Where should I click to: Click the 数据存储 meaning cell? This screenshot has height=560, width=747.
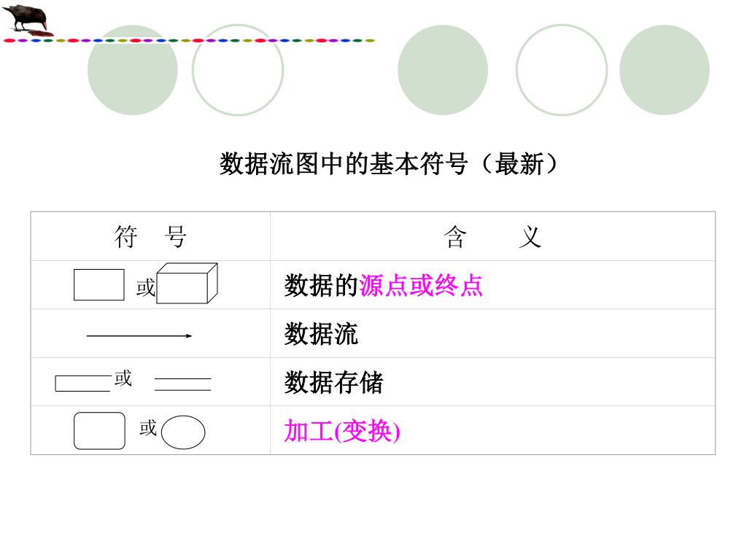click(x=492, y=382)
